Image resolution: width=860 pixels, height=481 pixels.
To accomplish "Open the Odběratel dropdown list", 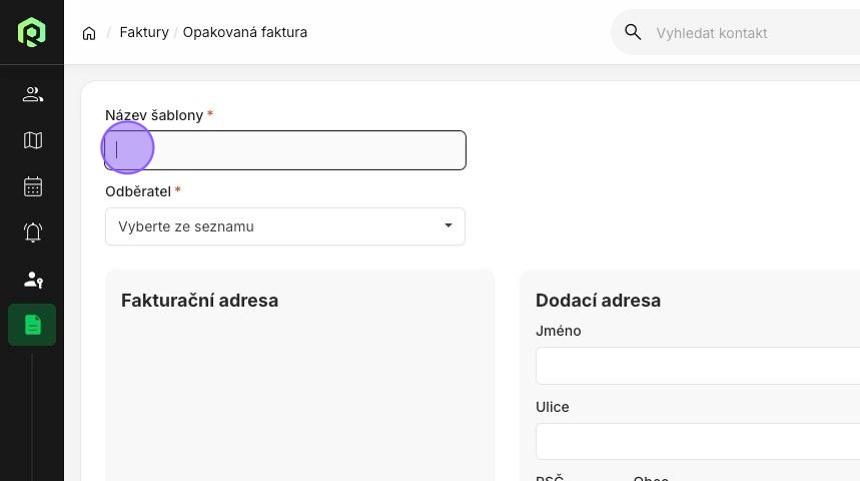I will tap(285, 227).
